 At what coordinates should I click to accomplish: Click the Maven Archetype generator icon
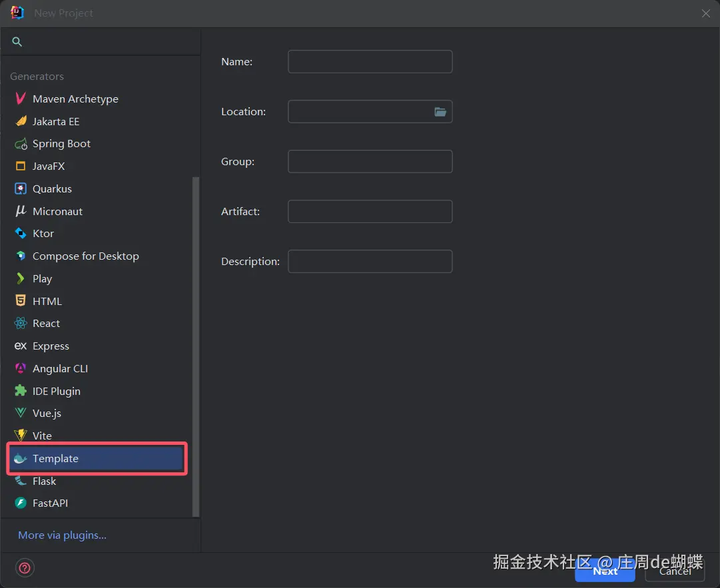(x=21, y=99)
